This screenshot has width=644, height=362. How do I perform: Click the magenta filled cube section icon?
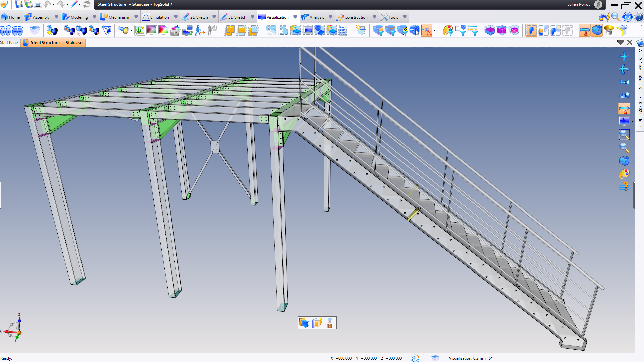(x=501, y=31)
